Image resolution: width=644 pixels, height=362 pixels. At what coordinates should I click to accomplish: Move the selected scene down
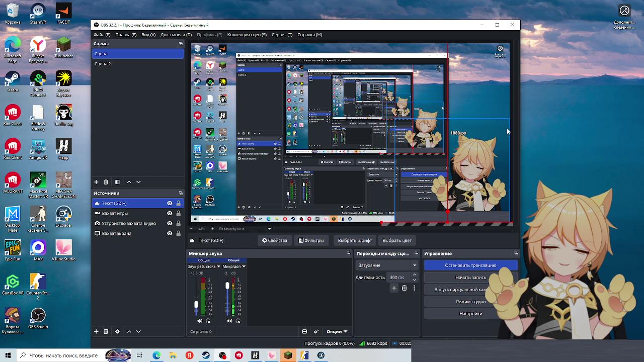coord(138,182)
